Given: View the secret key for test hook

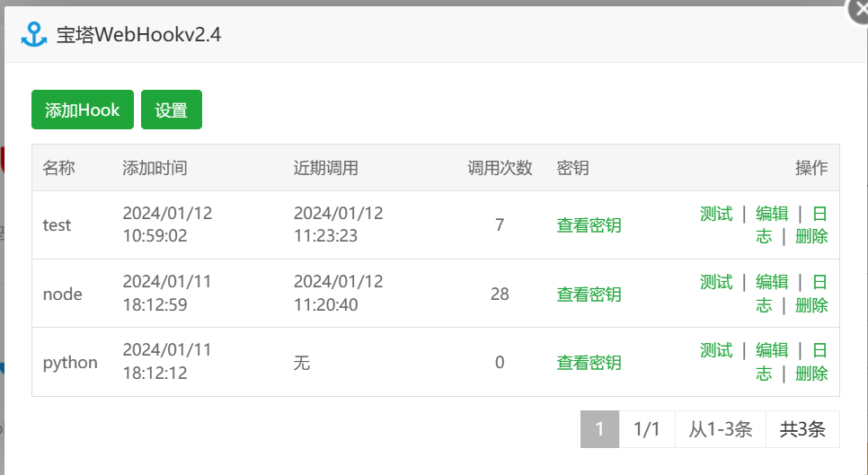Looking at the screenshot, I should pos(589,225).
